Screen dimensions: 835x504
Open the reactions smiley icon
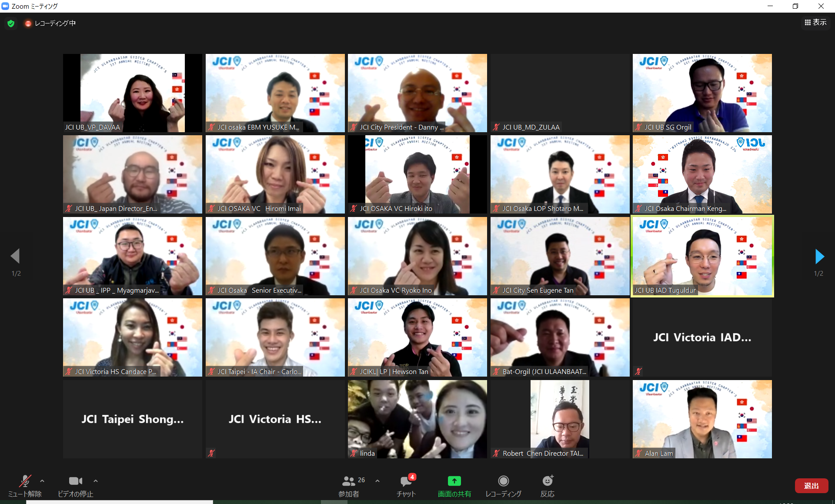click(547, 481)
